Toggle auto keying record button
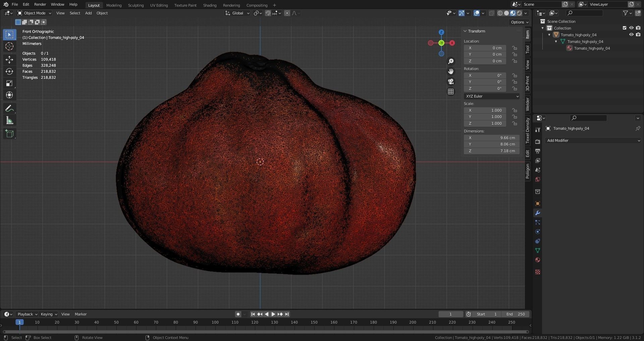The image size is (644, 341). coord(238,314)
